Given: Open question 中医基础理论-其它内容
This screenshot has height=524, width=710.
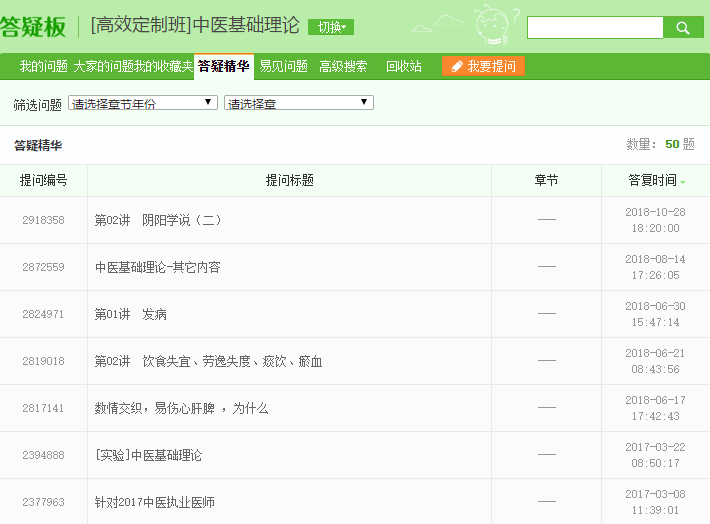Looking at the screenshot, I should (x=157, y=267).
